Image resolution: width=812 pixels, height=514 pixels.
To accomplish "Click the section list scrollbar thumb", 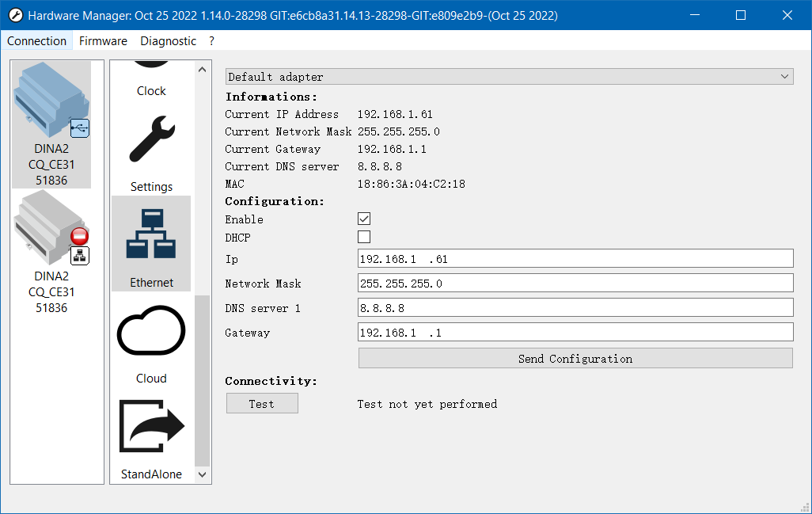I will (202, 381).
